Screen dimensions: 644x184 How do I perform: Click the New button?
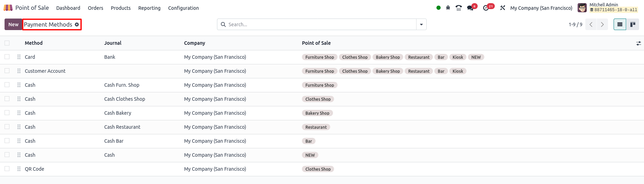pyautogui.click(x=13, y=24)
